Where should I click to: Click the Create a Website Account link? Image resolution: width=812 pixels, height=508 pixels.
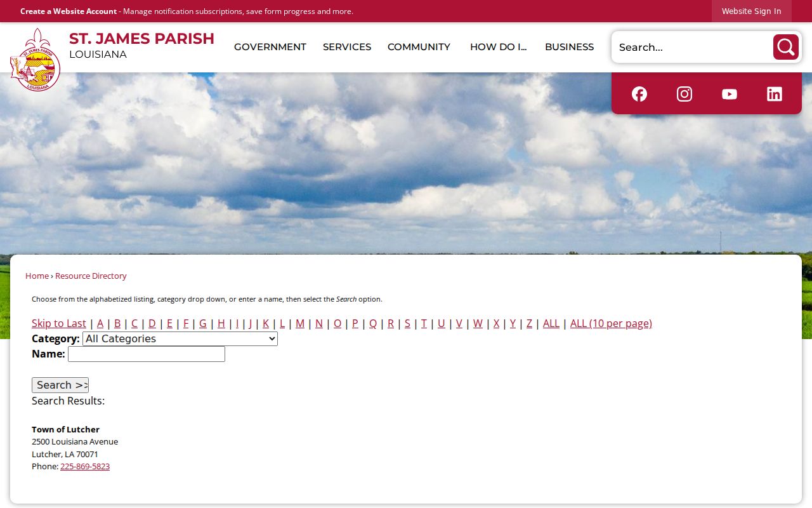pyautogui.click(x=69, y=11)
